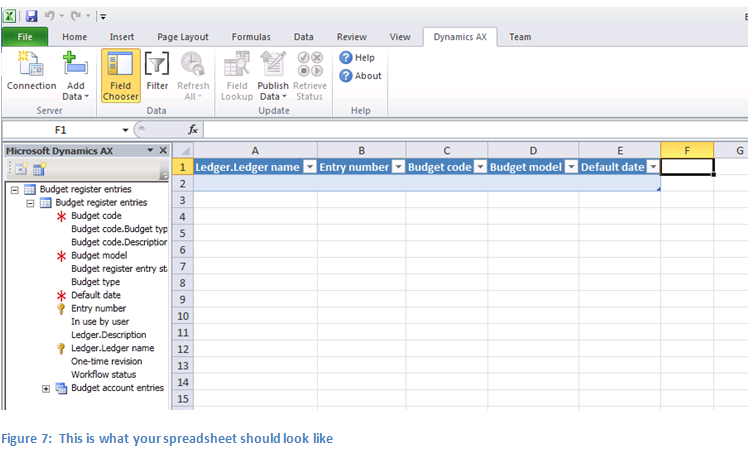Collapse the top Budget register entries node

pos(14,189)
